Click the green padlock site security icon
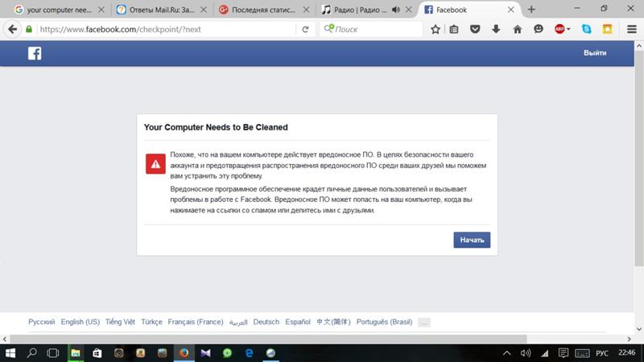 29,29
